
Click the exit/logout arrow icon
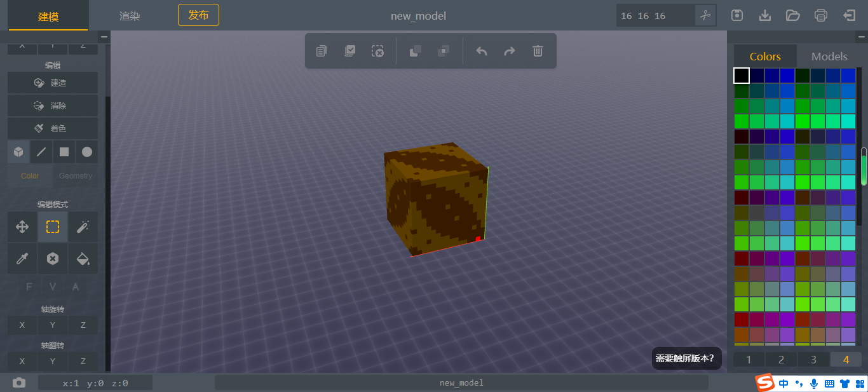tap(849, 15)
